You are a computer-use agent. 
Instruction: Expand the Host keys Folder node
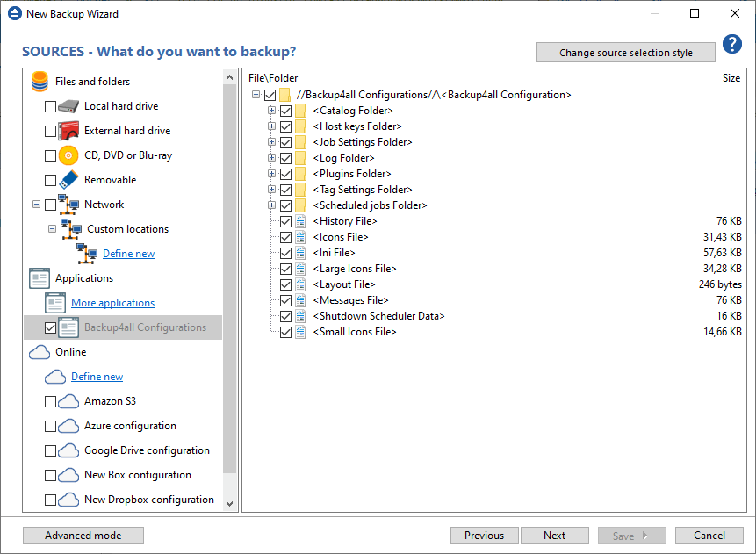coord(272,126)
